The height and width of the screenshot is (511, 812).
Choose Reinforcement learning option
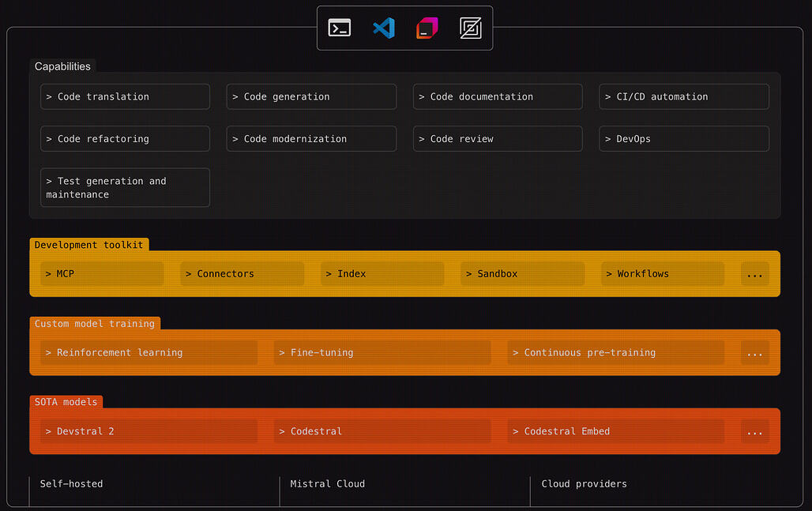[148, 352]
